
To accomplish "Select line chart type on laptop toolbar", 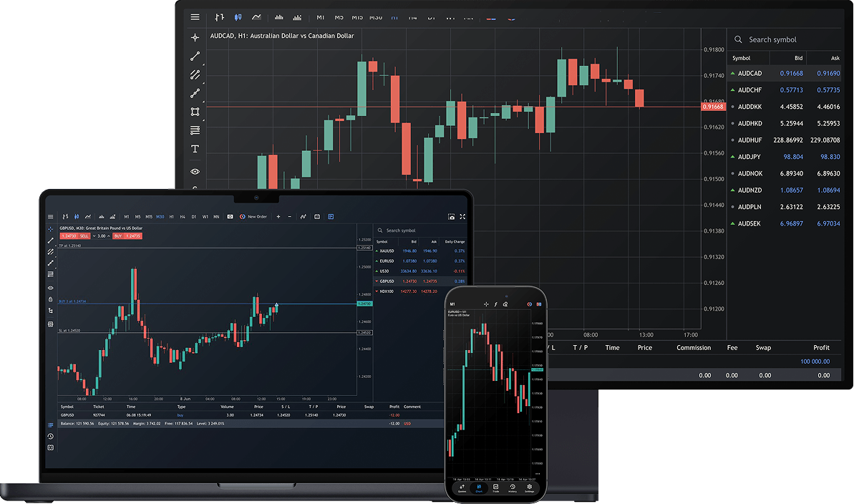I will click(87, 216).
